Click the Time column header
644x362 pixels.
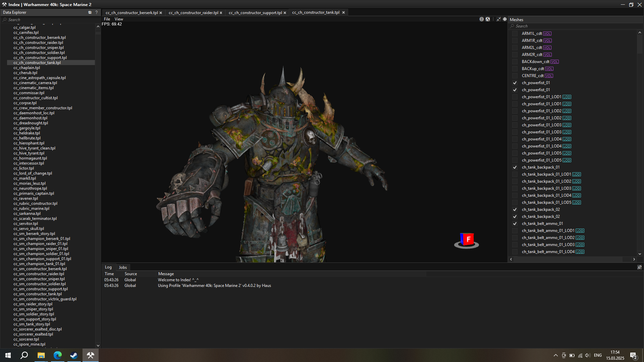(109, 274)
